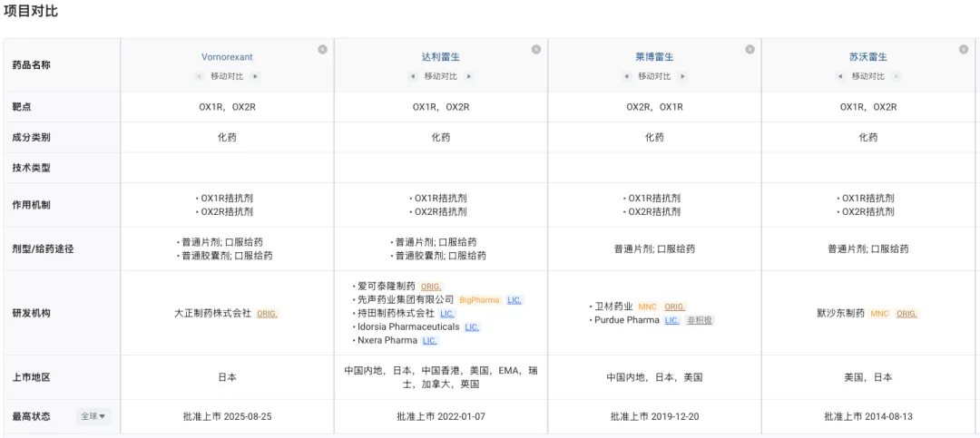Viewport: 980px width, 438px height.
Task: Move 莱博雷生 column left with arrow
Action: [x=626, y=77]
